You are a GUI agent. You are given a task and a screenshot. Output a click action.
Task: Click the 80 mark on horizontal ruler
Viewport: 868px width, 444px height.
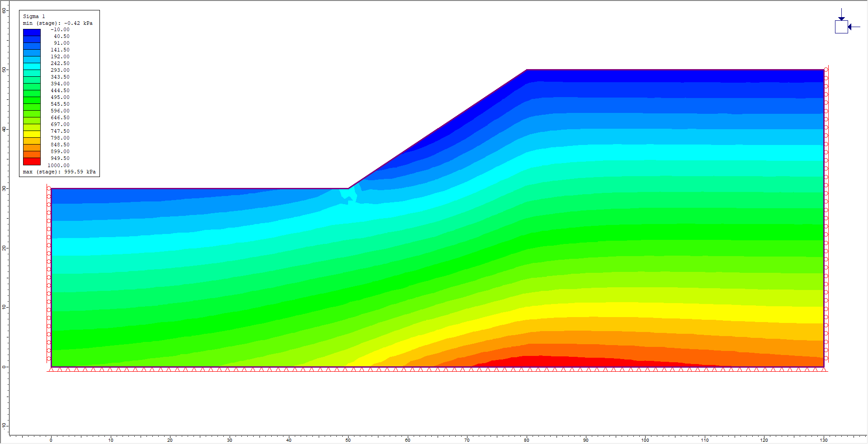(526, 439)
